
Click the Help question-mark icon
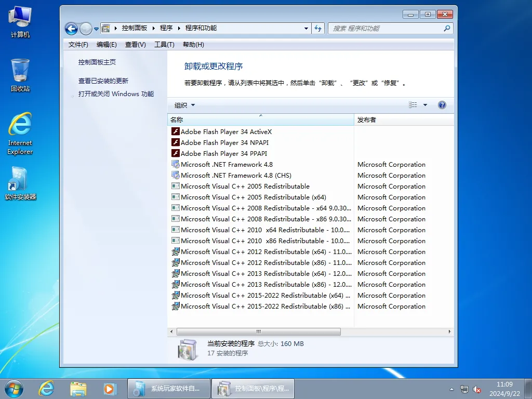click(442, 104)
